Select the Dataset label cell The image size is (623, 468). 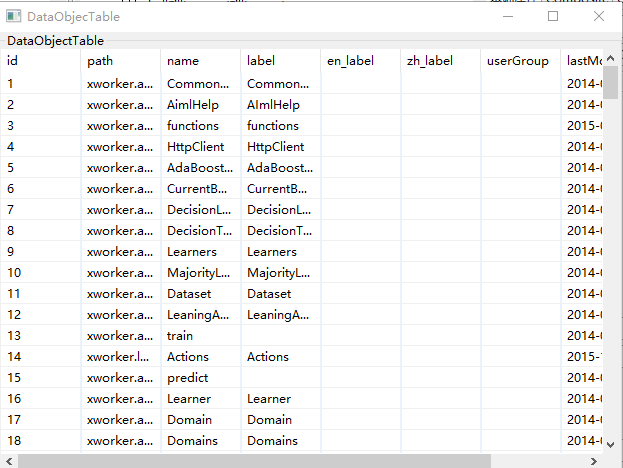tap(281, 294)
